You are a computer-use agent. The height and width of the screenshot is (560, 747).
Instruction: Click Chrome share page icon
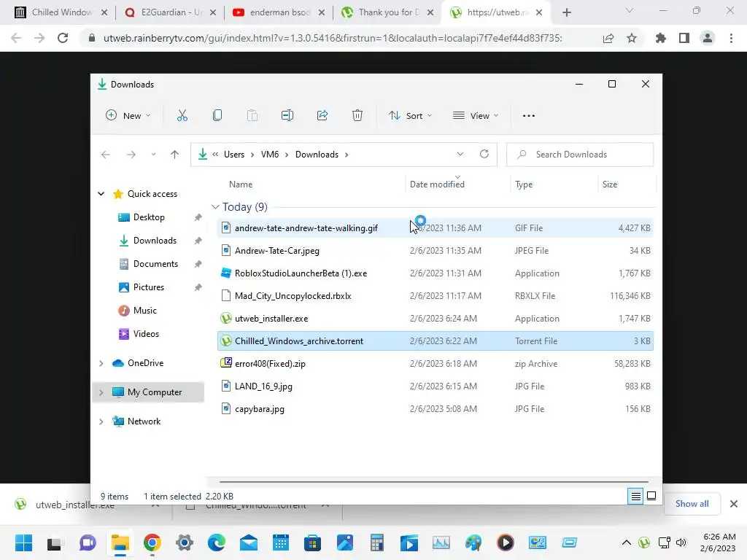pos(608,38)
